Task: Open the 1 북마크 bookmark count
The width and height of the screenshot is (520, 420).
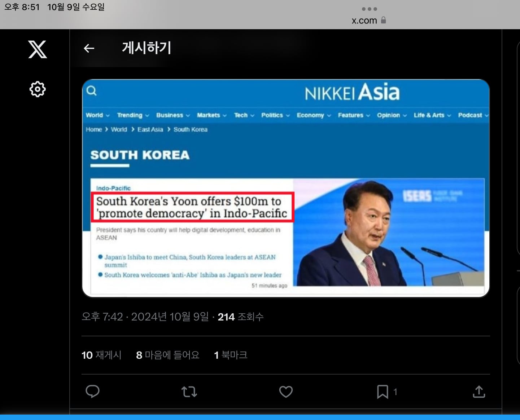Action: click(x=231, y=355)
